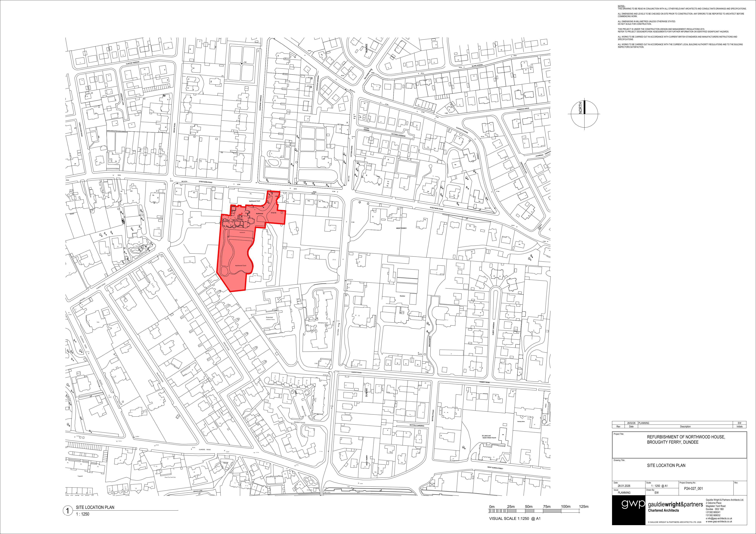Image resolution: width=756 pixels, height=534 pixels.
Task: Click 'VISUAL SCALE 1:1250 @ A1' caption
Action: pos(515,518)
